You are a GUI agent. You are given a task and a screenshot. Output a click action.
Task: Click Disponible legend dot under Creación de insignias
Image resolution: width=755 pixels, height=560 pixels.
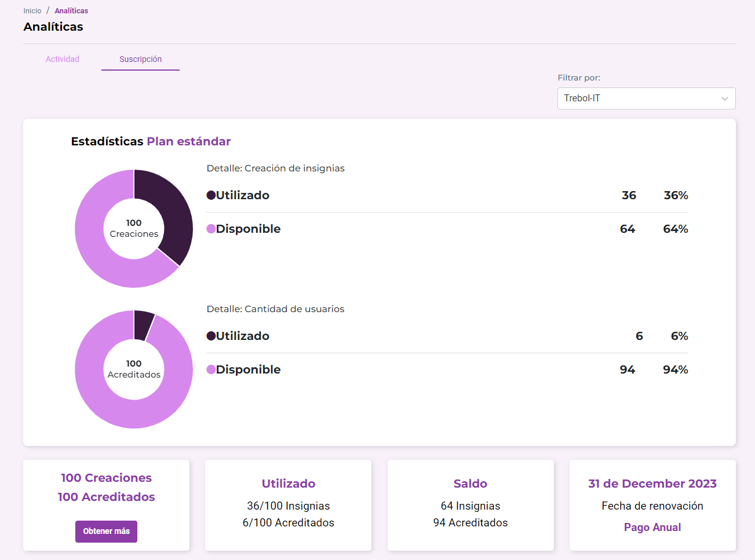pos(211,229)
